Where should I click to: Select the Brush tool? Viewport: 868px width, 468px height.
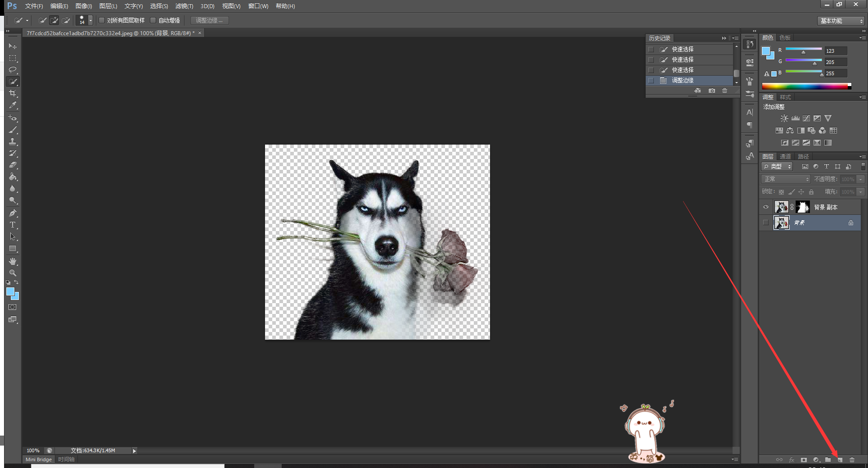pyautogui.click(x=13, y=130)
